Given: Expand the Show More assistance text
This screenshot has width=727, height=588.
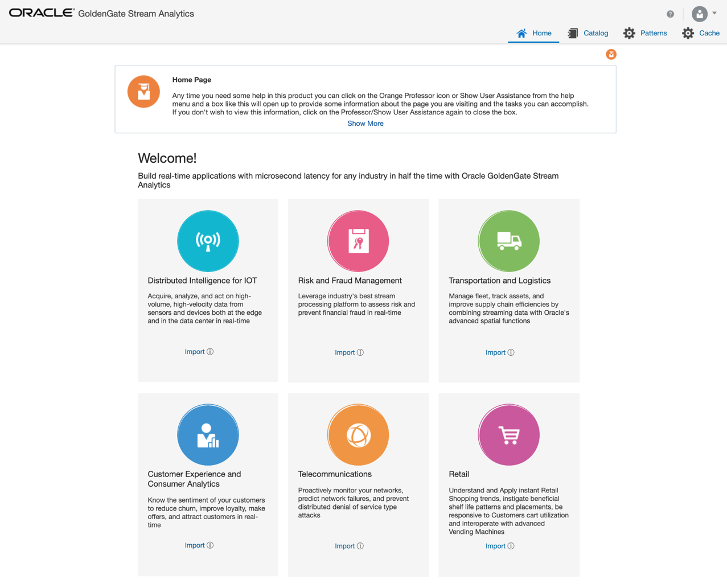Looking at the screenshot, I should click(x=365, y=123).
